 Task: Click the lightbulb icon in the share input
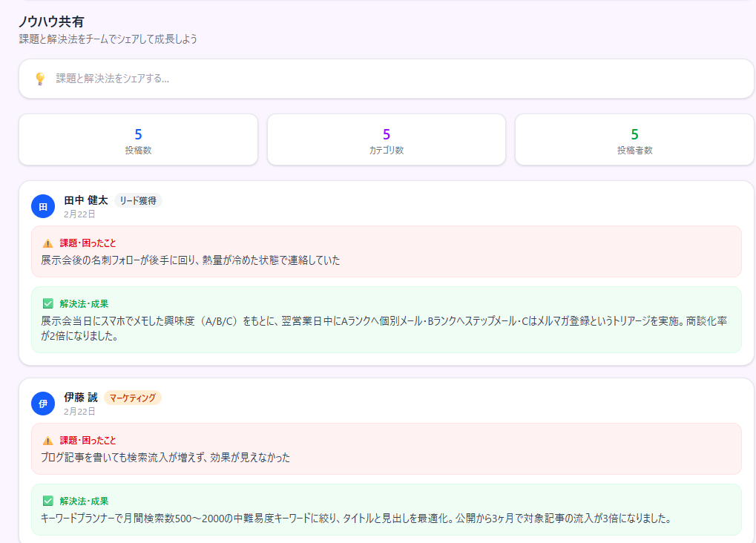pyautogui.click(x=40, y=78)
